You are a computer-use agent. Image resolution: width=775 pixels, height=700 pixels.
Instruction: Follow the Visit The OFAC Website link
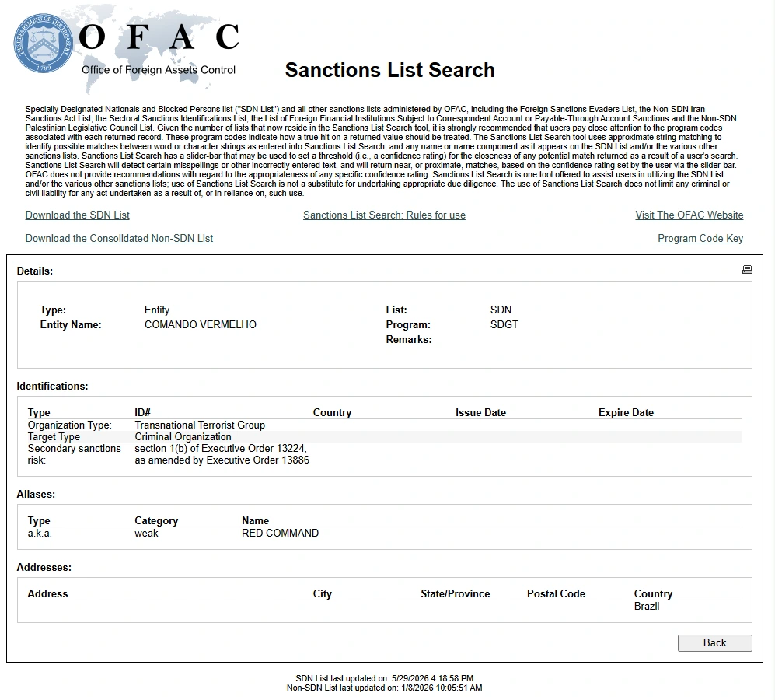click(689, 215)
